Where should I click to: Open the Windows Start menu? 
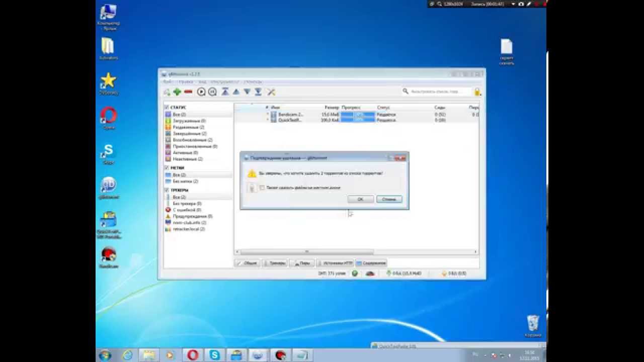(105, 355)
